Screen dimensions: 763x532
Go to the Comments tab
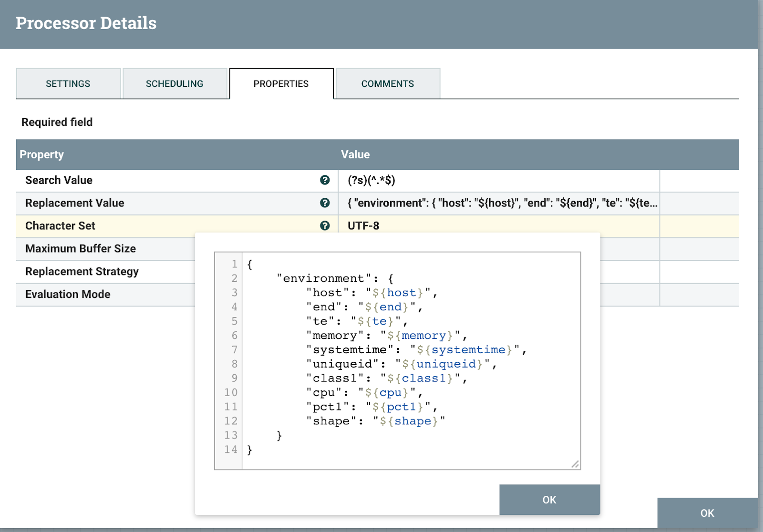387,84
